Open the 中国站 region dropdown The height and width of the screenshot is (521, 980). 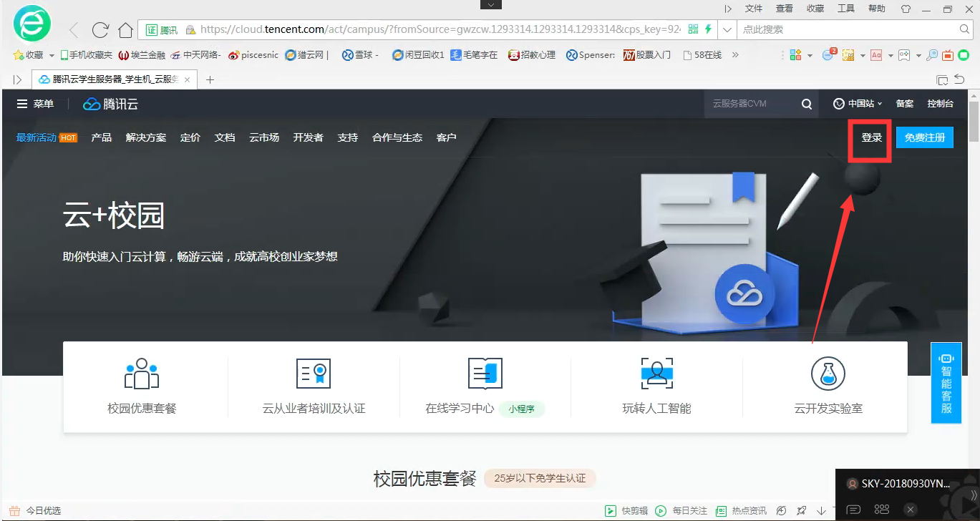pos(858,104)
